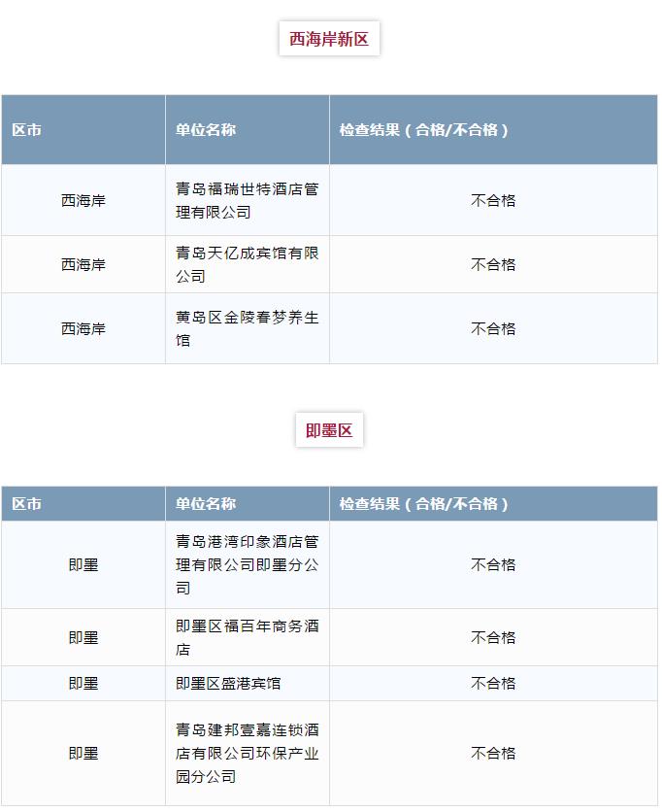Click 不合格 result for 黄岛区金陵春梦养生馆

493,328
